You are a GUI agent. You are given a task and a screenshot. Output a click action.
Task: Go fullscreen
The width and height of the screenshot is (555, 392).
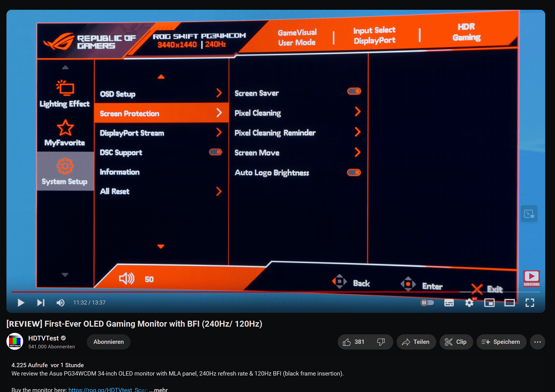tap(530, 303)
